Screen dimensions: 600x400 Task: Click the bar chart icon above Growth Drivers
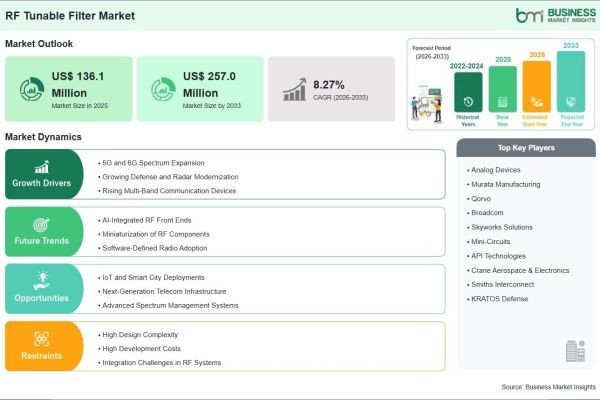(x=42, y=167)
